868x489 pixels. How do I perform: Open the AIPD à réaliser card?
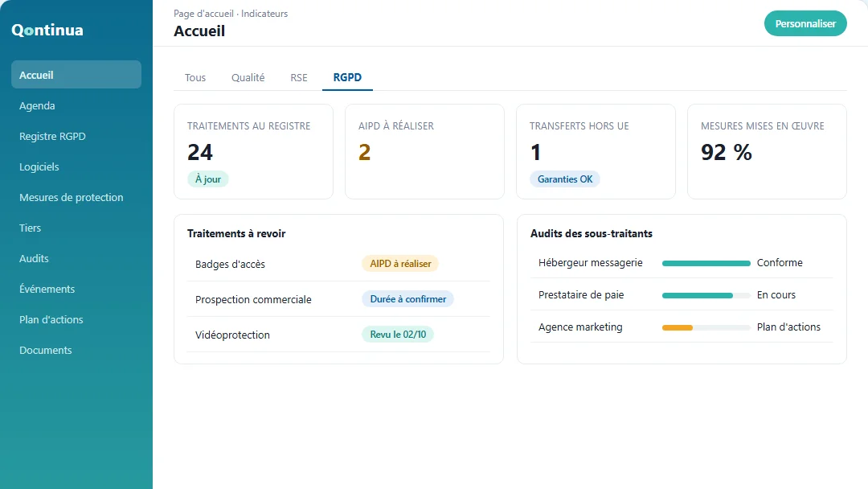click(424, 151)
